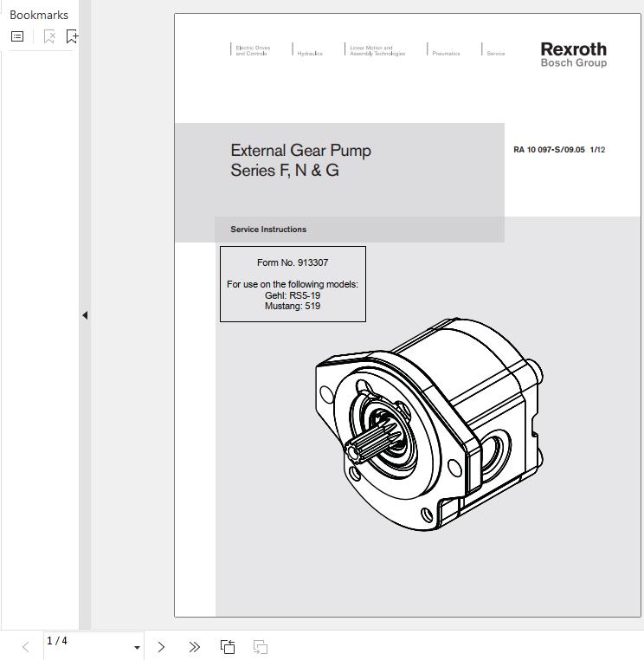Go to the next page
Viewport: 644px width, 660px height.
coord(161,647)
